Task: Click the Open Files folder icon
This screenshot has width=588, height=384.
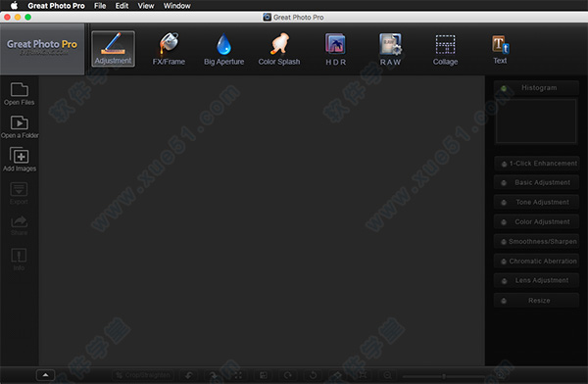Action: (x=20, y=94)
